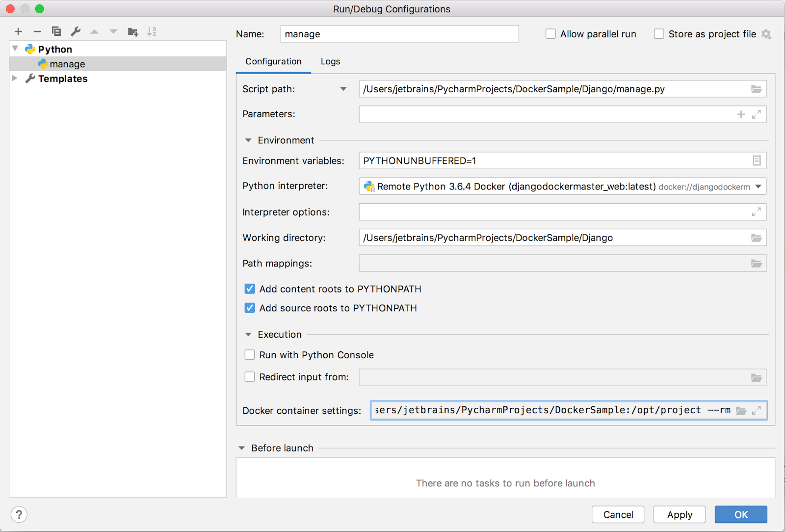Collapse the Environment section
The image size is (785, 532).
pyautogui.click(x=248, y=140)
